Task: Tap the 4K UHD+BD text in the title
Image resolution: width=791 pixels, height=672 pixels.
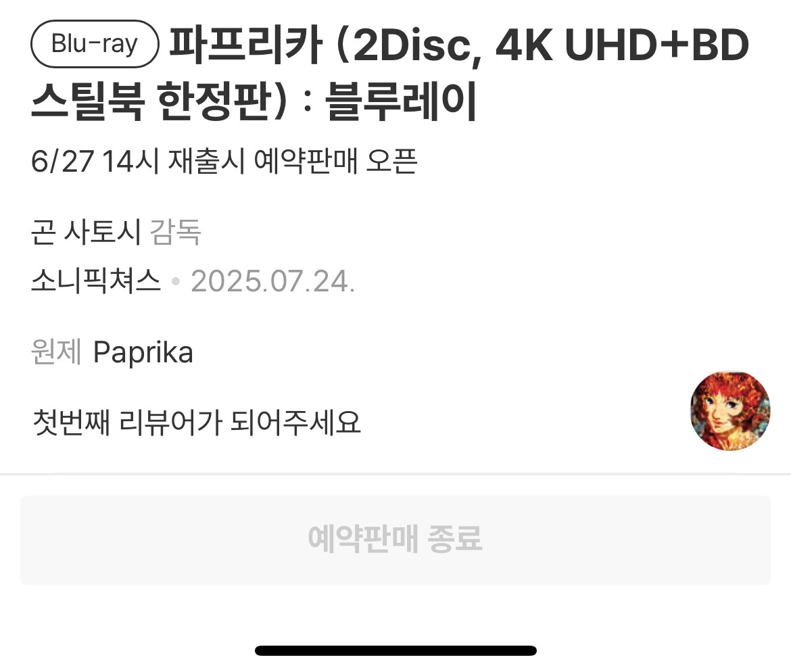Action: [623, 45]
